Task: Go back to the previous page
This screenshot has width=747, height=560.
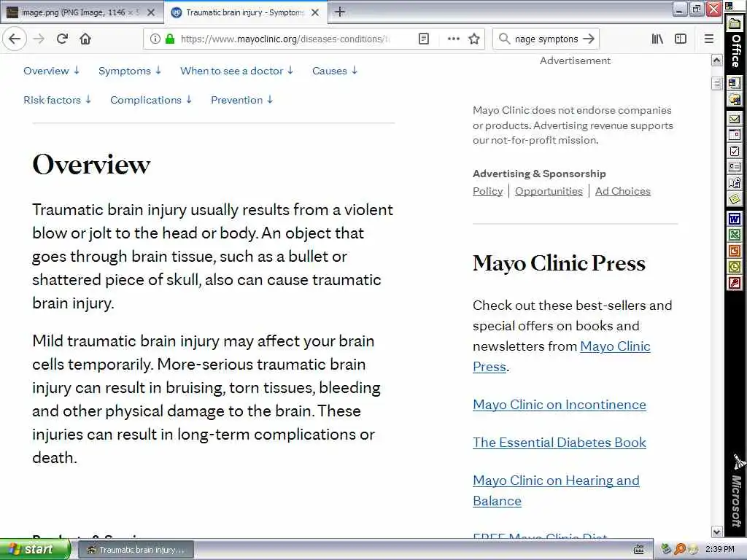Action: 15,39
